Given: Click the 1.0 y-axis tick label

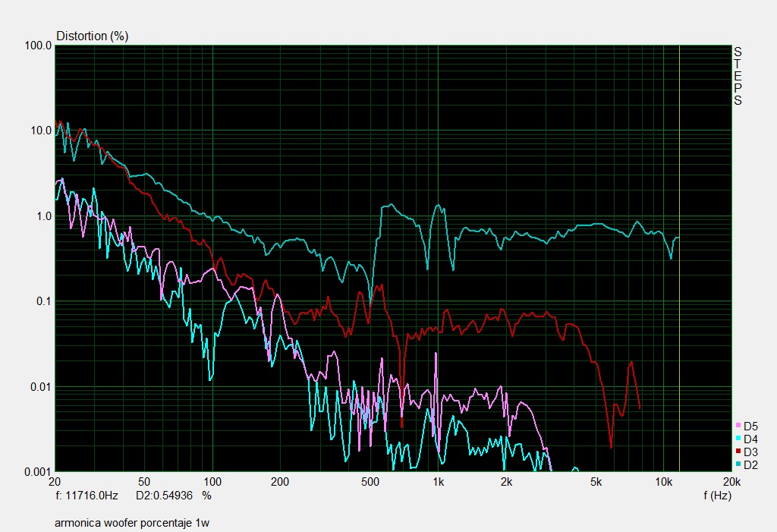Looking at the screenshot, I should 43,216.
